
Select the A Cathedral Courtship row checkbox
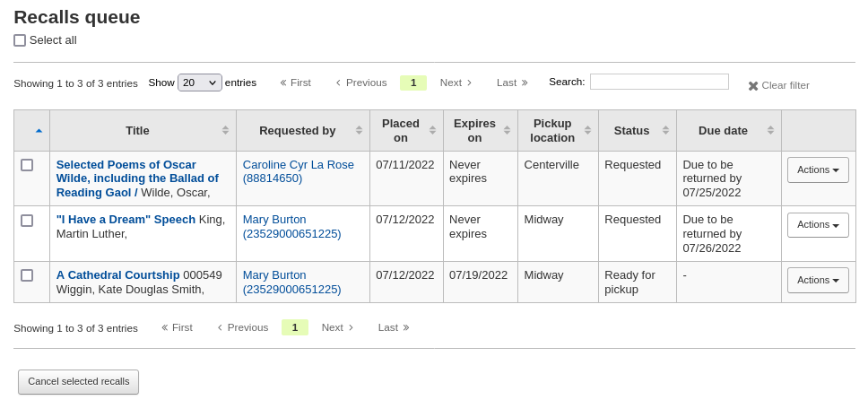pos(27,275)
